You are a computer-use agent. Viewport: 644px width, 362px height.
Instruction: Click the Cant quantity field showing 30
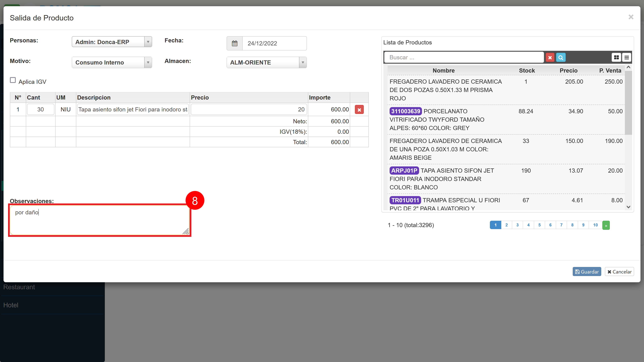click(x=40, y=110)
